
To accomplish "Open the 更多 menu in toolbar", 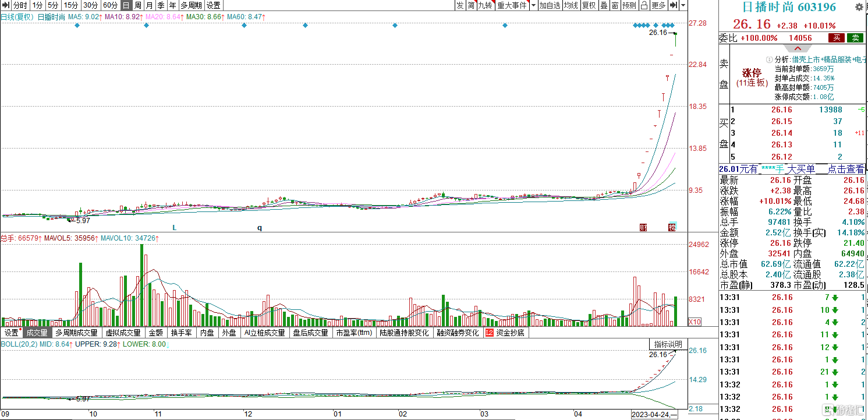I will (x=658, y=5).
